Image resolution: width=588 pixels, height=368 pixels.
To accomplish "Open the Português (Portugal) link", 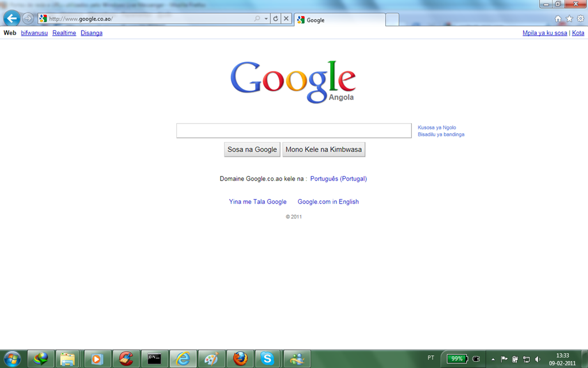I will point(339,179).
